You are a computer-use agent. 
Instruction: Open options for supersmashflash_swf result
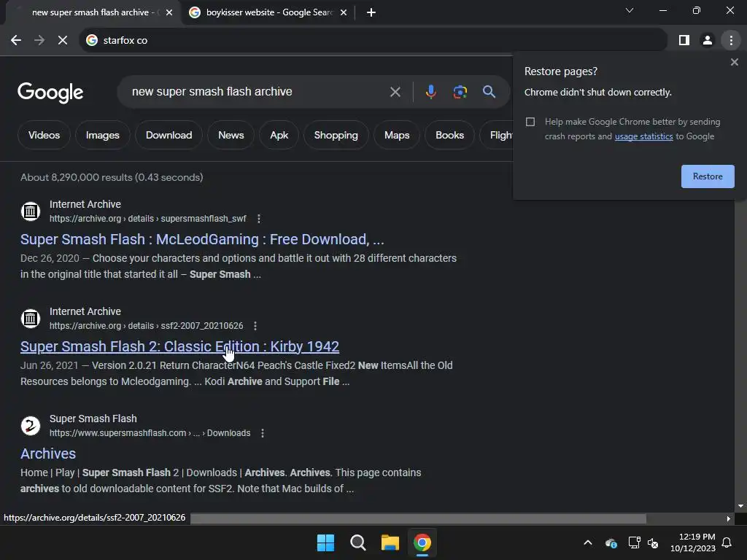coord(259,219)
